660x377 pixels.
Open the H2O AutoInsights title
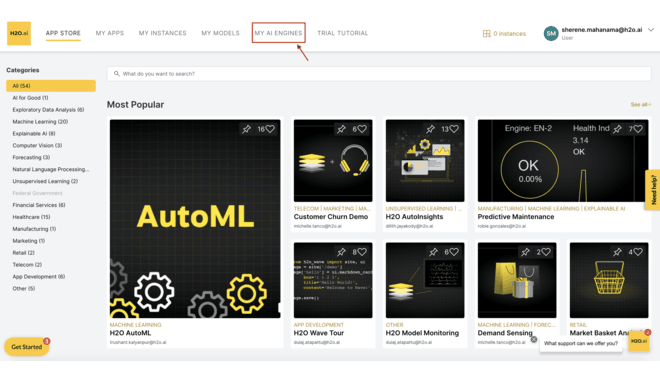pos(415,217)
